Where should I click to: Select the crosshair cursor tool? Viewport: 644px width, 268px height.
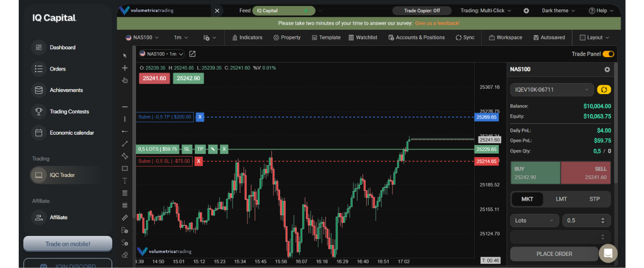(x=125, y=68)
